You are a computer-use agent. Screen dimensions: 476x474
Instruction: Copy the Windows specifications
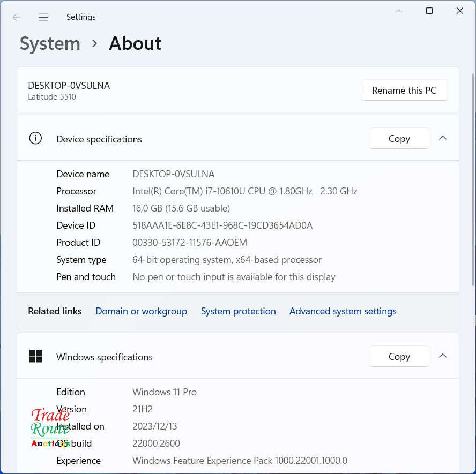click(399, 357)
